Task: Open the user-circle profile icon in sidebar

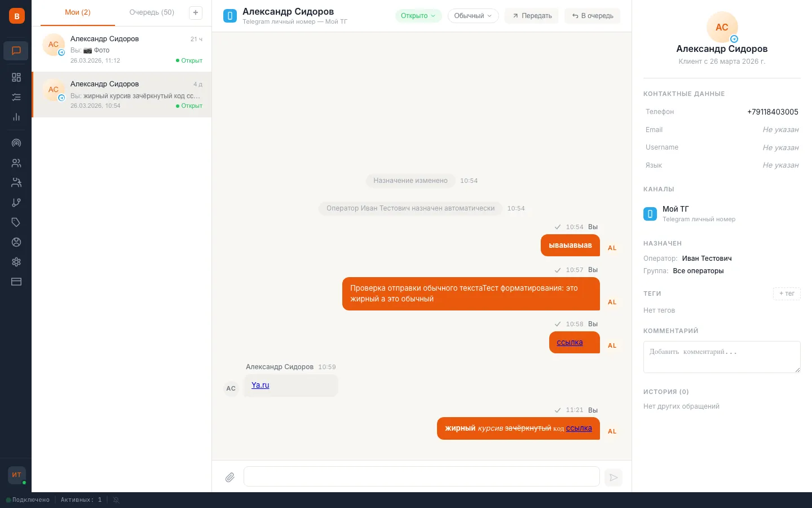Action: click(x=16, y=242)
